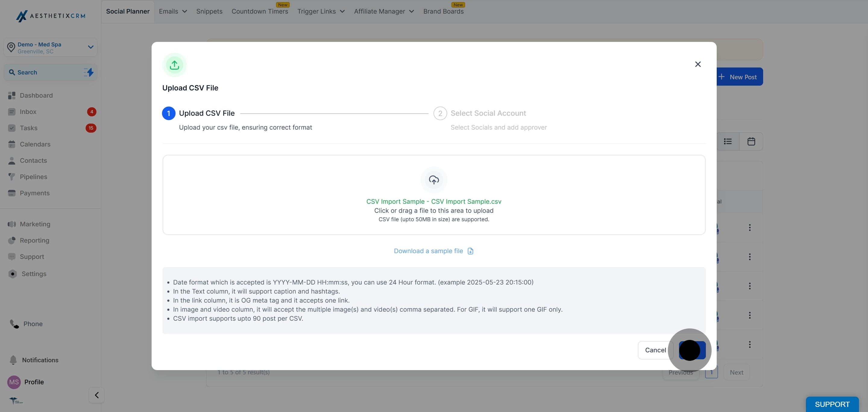
Task: Cancel the CSV upload
Action: point(656,350)
